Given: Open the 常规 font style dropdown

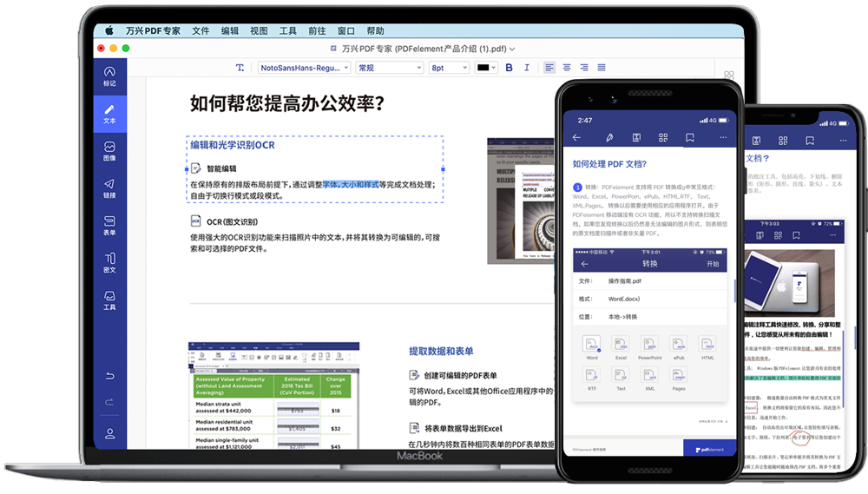Looking at the screenshot, I should coord(389,68).
